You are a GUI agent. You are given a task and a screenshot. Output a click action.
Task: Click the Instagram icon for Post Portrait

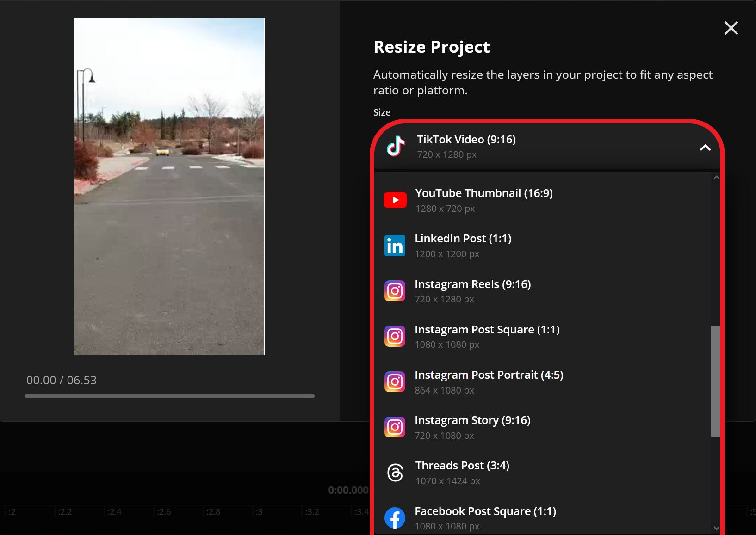point(395,381)
